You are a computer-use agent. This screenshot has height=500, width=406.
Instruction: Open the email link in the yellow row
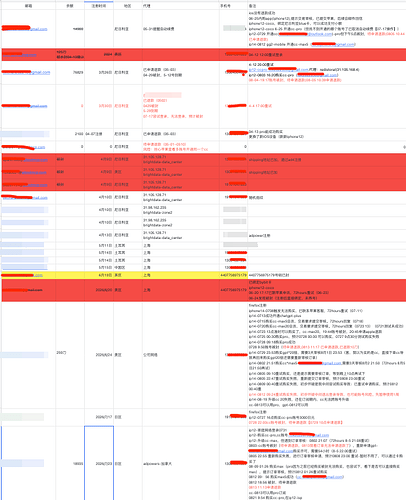tap(22, 275)
